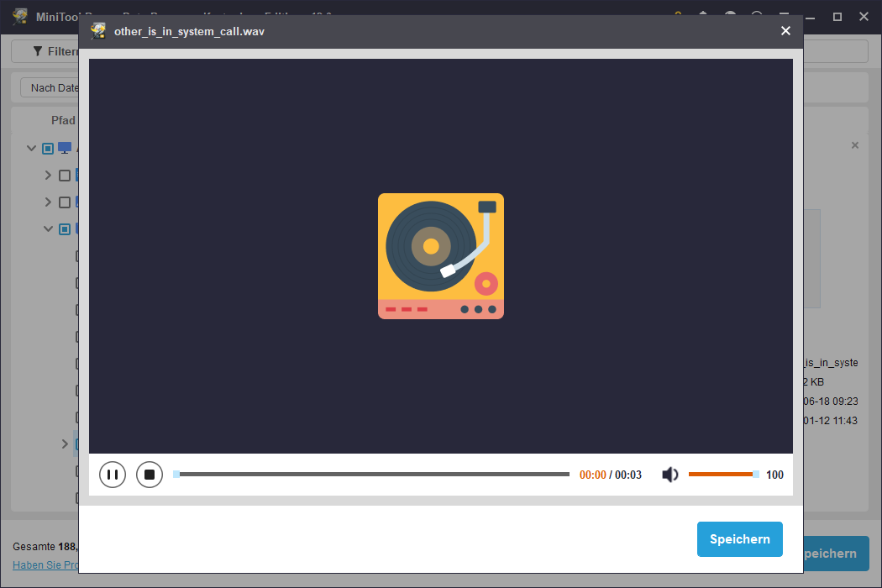Screen dimensions: 882x588
Task: Select the blue computer icon in tree
Action: [65, 148]
